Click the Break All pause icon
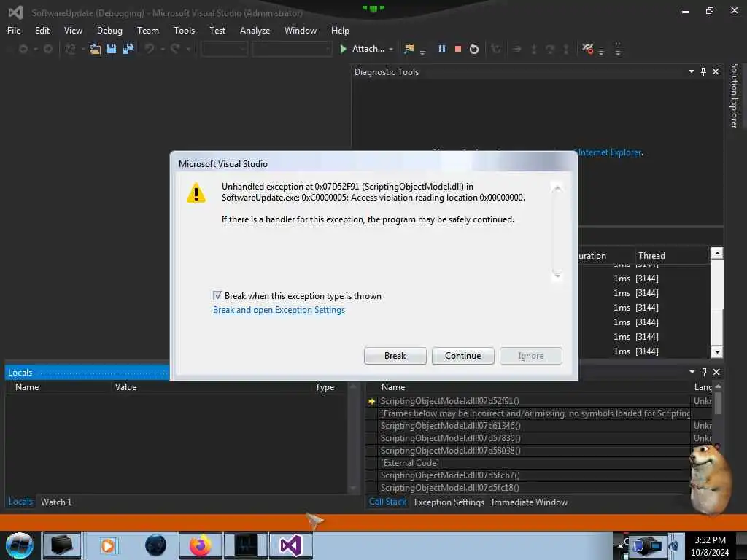 pyautogui.click(x=442, y=49)
